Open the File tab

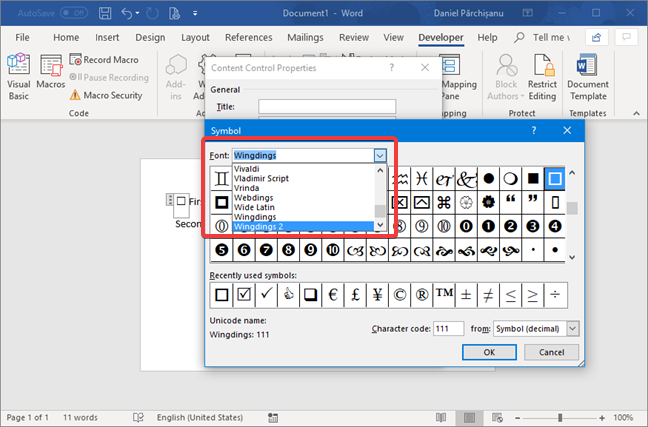(22, 37)
